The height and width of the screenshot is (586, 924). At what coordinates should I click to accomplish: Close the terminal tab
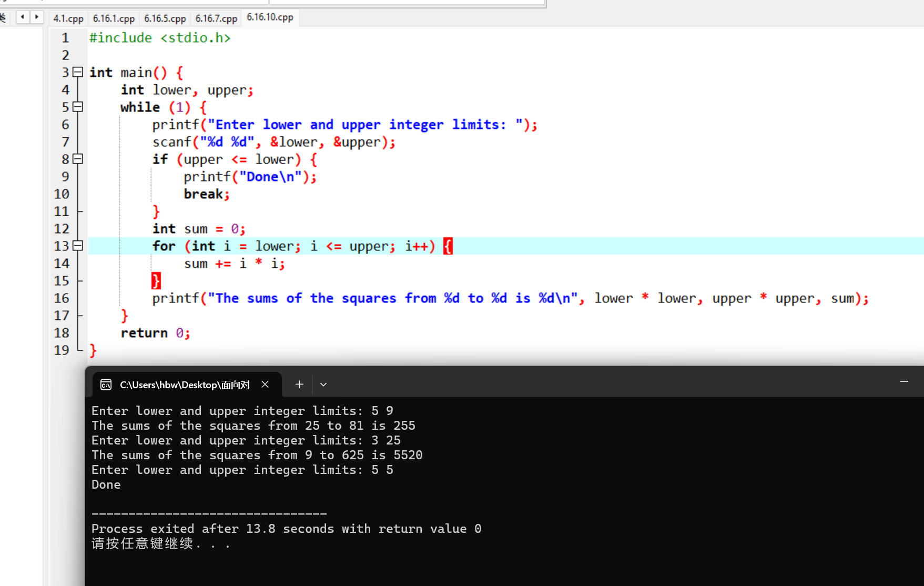pyautogui.click(x=265, y=385)
